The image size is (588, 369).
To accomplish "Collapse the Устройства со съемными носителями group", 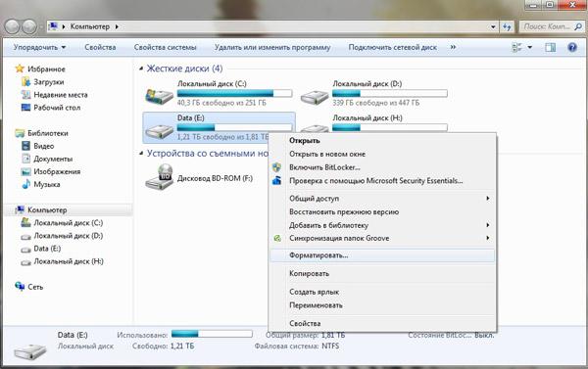I will (141, 154).
